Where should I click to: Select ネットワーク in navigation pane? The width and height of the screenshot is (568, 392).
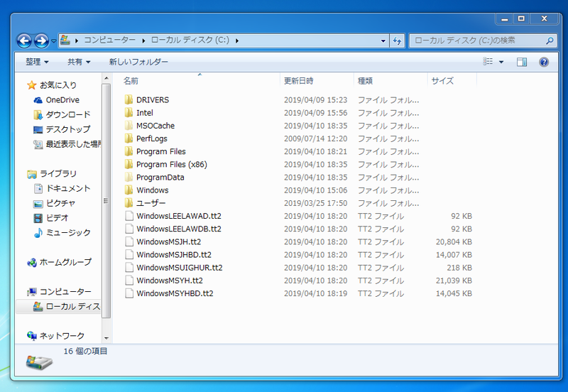[x=62, y=336]
